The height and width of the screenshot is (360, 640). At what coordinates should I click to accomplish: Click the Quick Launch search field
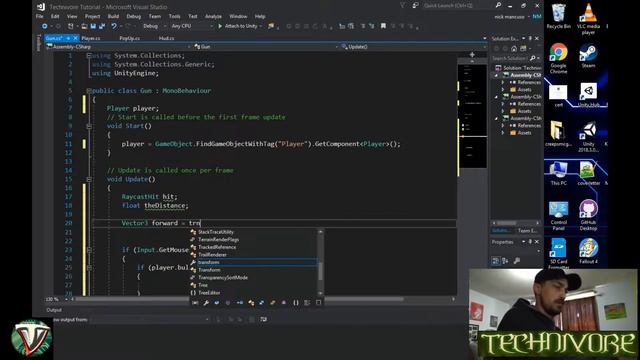(458, 5)
